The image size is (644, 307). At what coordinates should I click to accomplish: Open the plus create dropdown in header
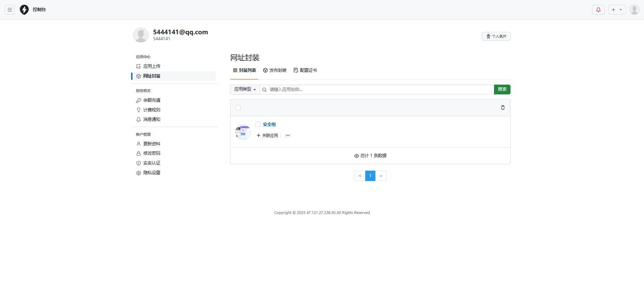point(616,10)
